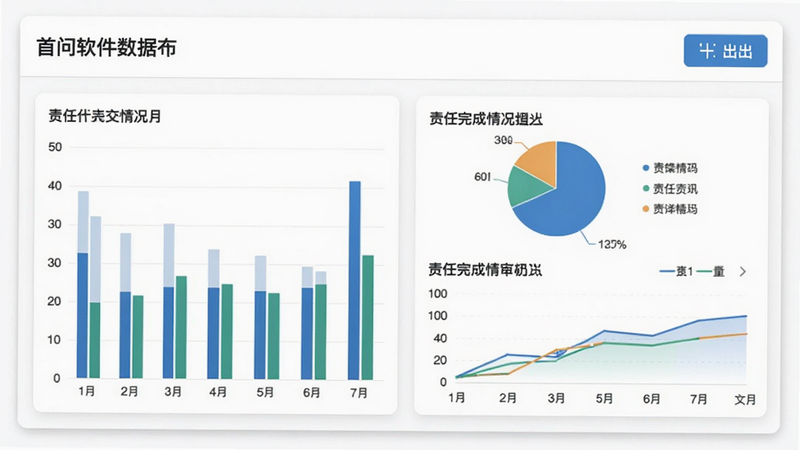Image resolution: width=800 pixels, height=450 pixels.
Task: Select the green bar for 3月
Action: pyautogui.click(x=181, y=327)
